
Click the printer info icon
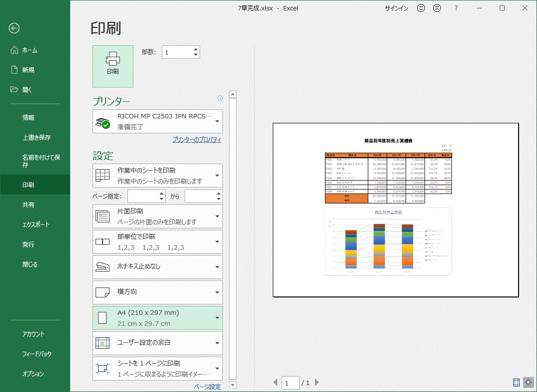[220, 98]
